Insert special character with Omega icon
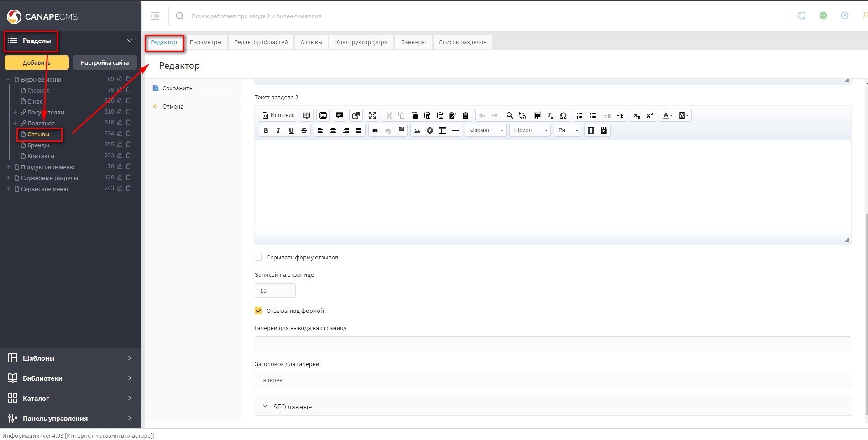The width and height of the screenshot is (868, 440). tap(563, 115)
